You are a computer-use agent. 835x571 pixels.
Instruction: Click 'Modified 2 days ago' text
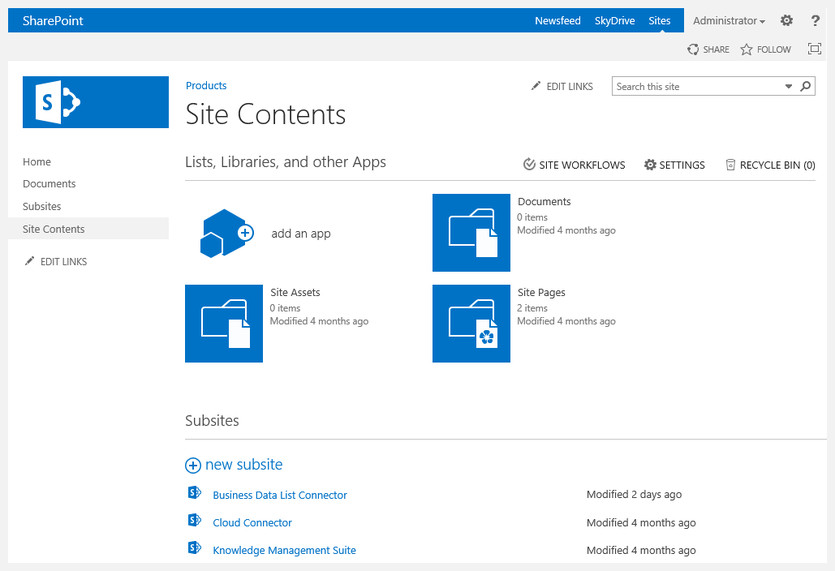[634, 494]
